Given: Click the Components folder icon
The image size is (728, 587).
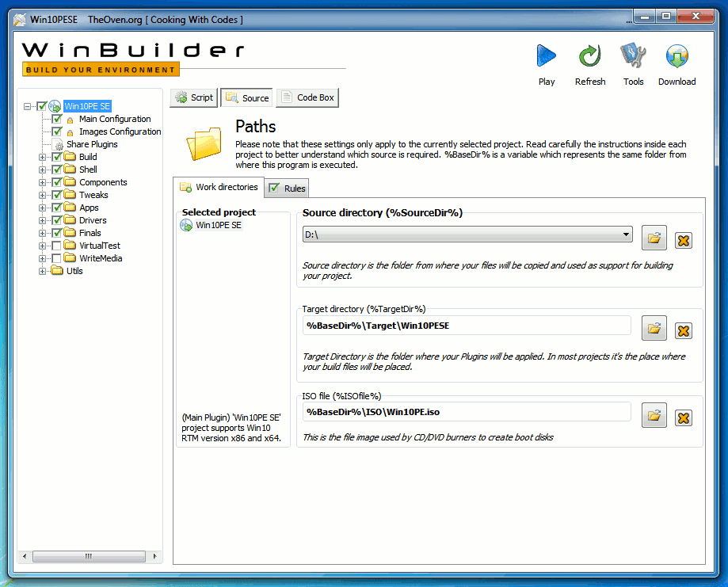Looking at the screenshot, I should 70,181.
